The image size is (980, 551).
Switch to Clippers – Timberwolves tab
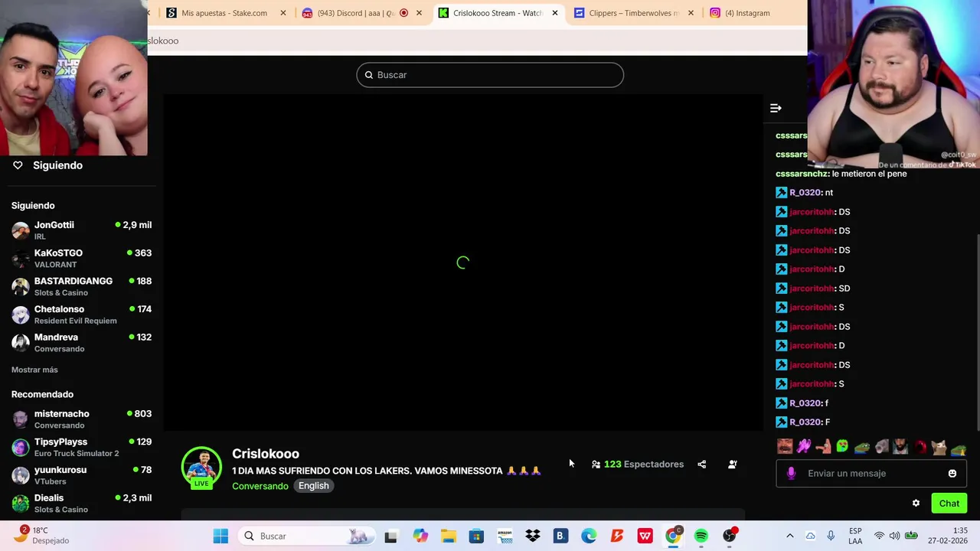click(634, 13)
